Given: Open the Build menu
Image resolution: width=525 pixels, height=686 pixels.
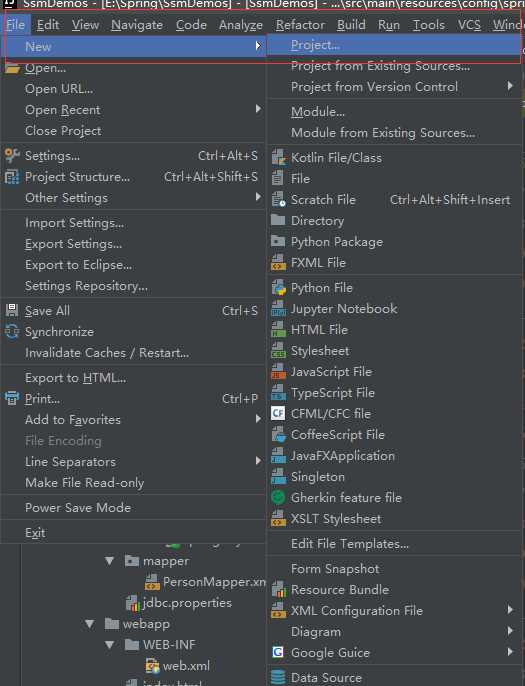Looking at the screenshot, I should 351,25.
